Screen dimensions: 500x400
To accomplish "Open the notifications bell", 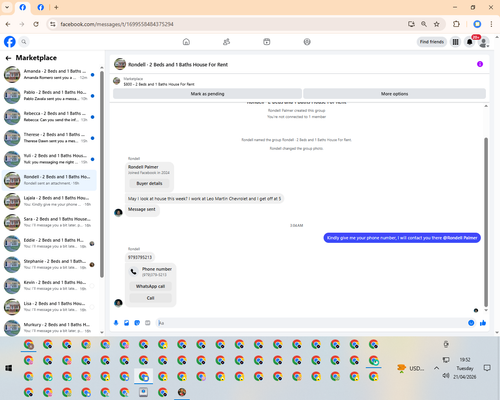I will coord(469,42).
